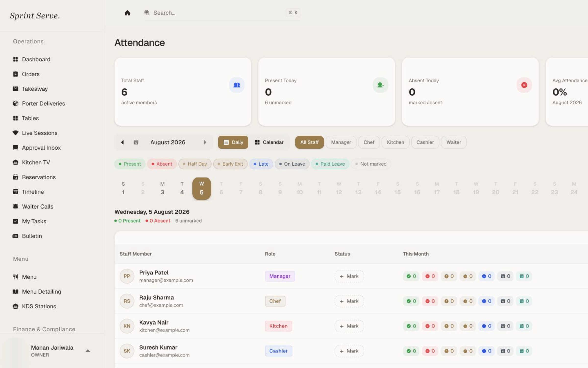The height and width of the screenshot is (368, 588).
Task: Click the Half Day legend chip
Action: (195, 164)
